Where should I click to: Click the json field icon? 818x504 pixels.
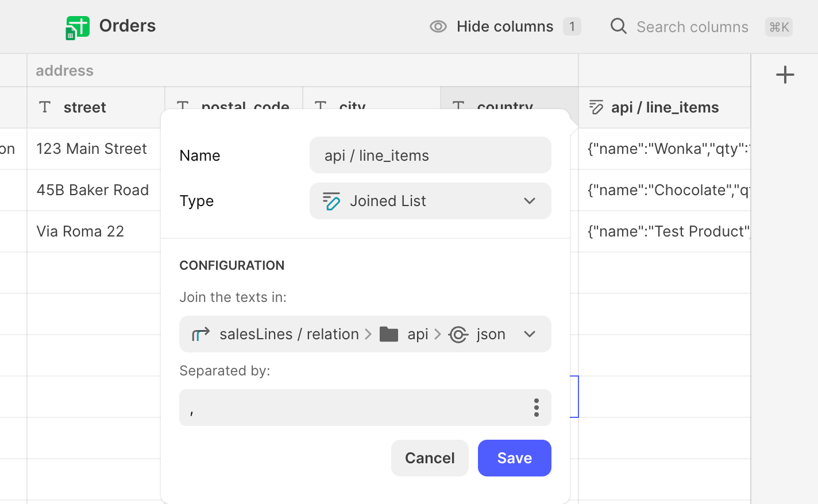pos(458,334)
